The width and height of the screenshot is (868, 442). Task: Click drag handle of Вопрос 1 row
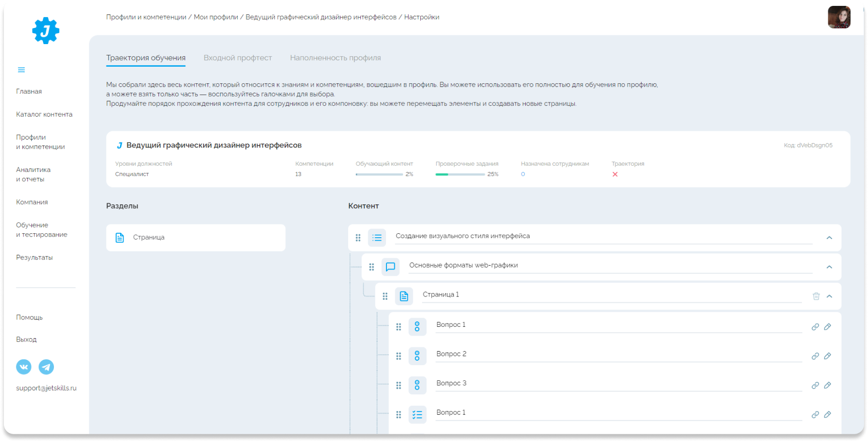[399, 327]
